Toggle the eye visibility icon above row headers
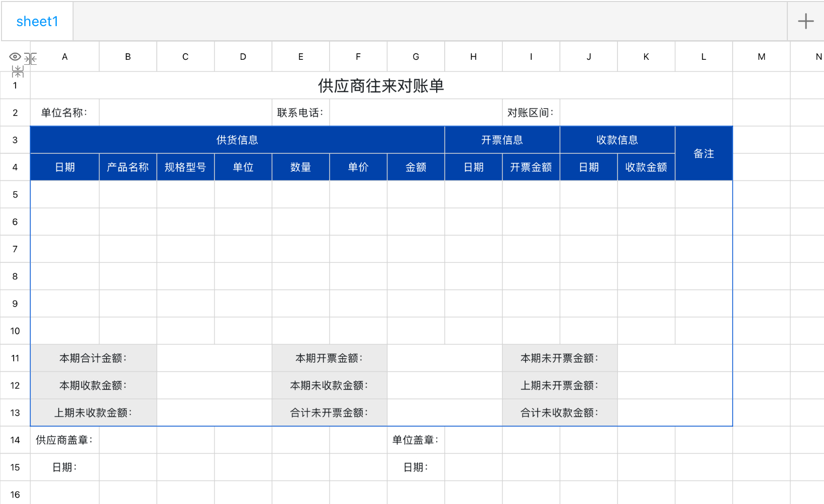Image resolution: width=824 pixels, height=504 pixels. (15, 57)
